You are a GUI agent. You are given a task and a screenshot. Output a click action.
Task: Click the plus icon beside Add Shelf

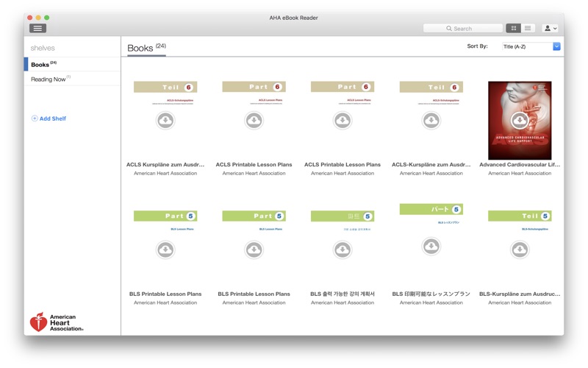[x=35, y=118]
